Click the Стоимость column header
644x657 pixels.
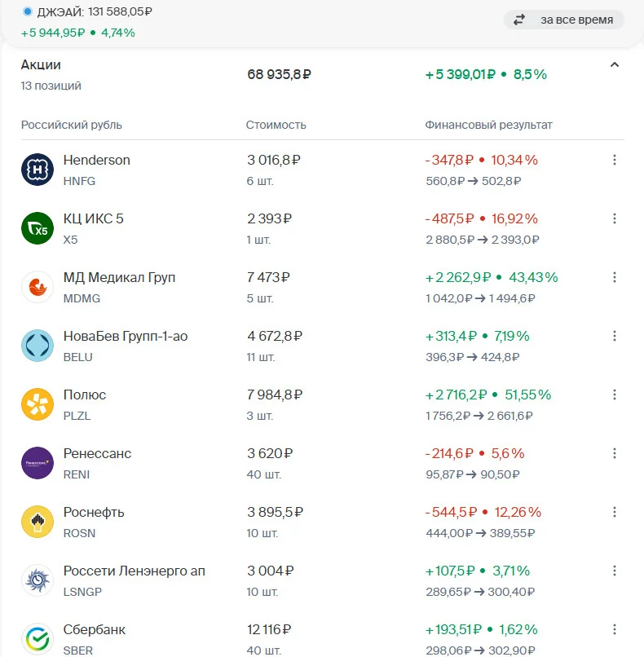tap(276, 125)
